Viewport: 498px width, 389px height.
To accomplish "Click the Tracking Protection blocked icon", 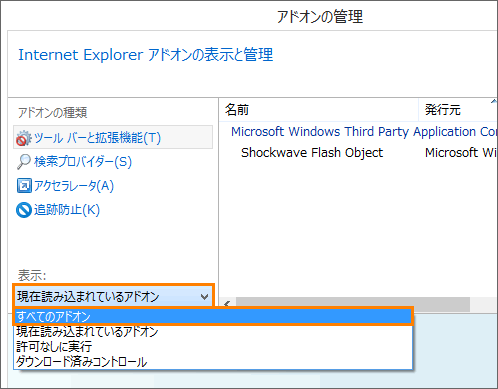I will point(24,210).
